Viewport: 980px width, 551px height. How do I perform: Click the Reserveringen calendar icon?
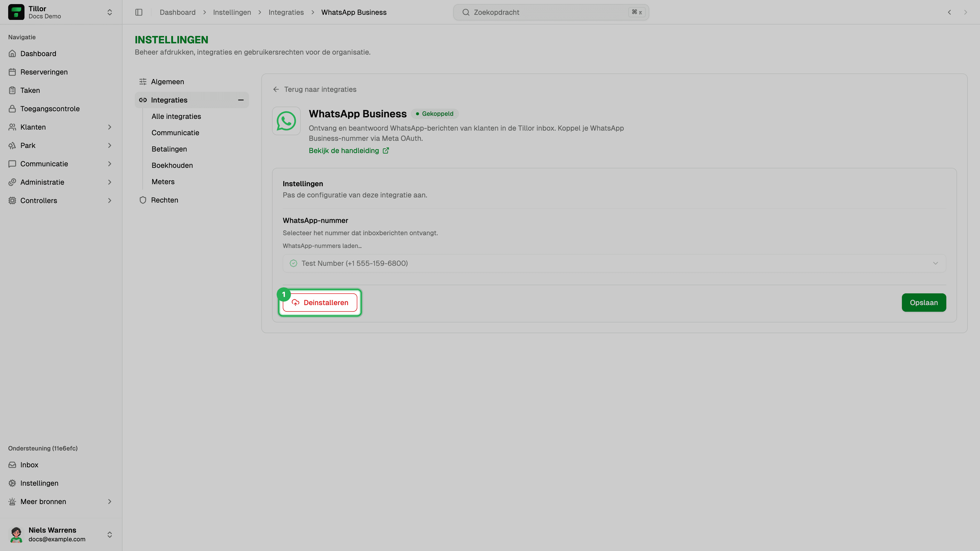click(12, 72)
